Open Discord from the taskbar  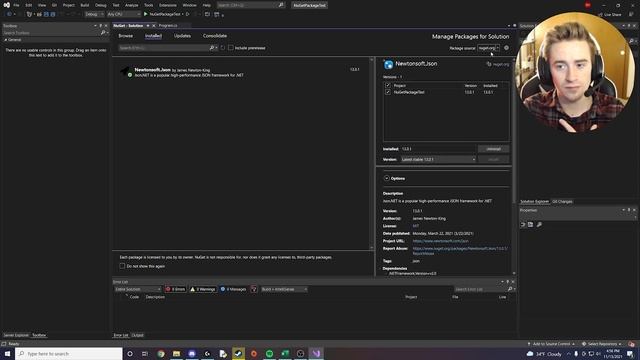click(x=192, y=353)
